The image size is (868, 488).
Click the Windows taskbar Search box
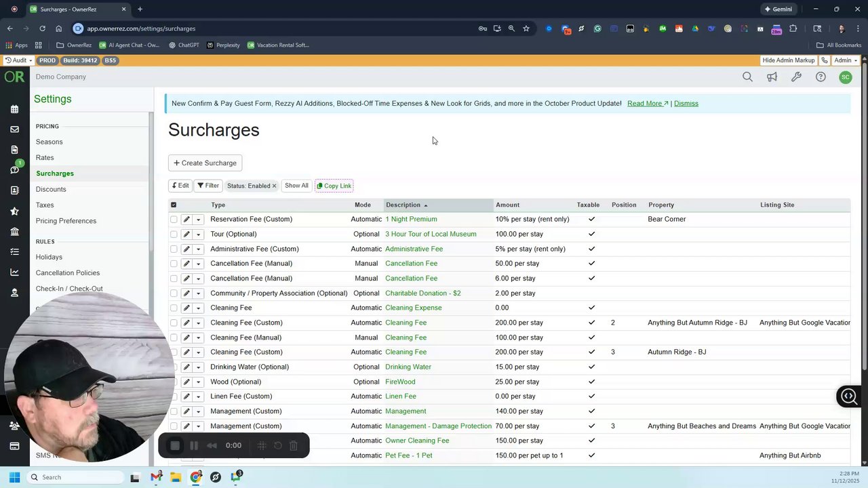tap(75, 477)
